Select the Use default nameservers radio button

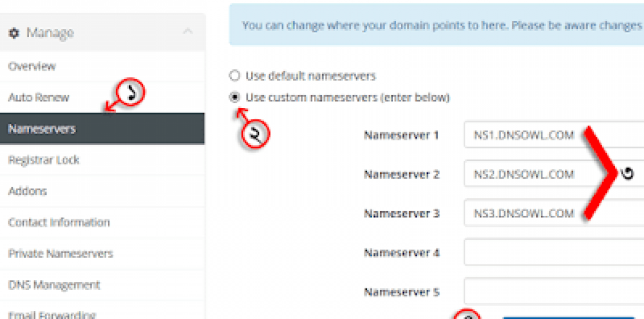[x=234, y=75]
